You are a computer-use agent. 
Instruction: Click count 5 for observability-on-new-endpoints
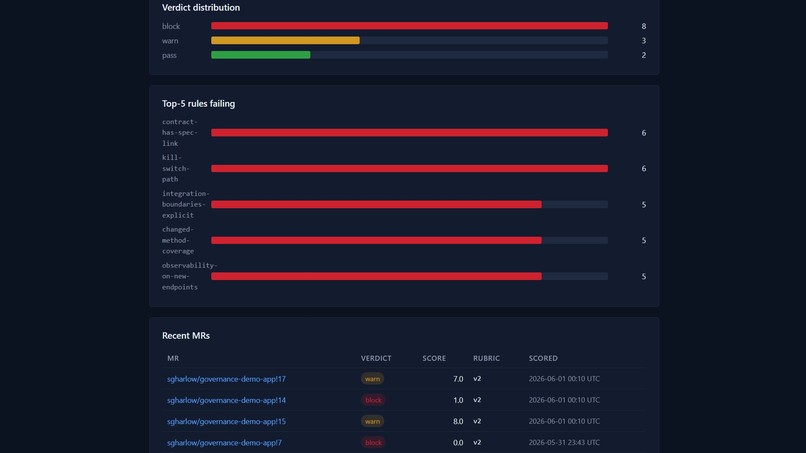pyautogui.click(x=644, y=277)
